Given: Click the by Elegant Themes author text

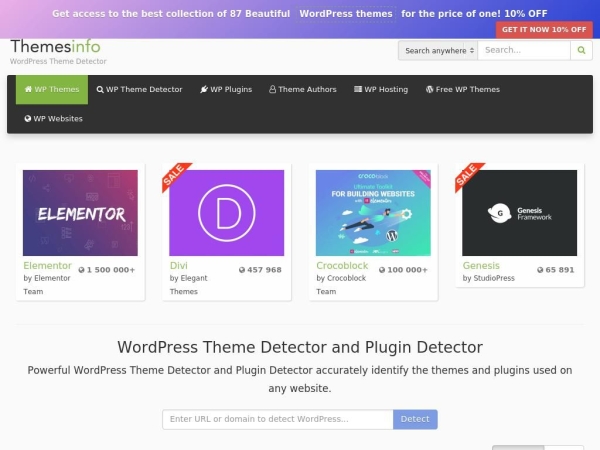Looking at the screenshot, I should 189,285.
